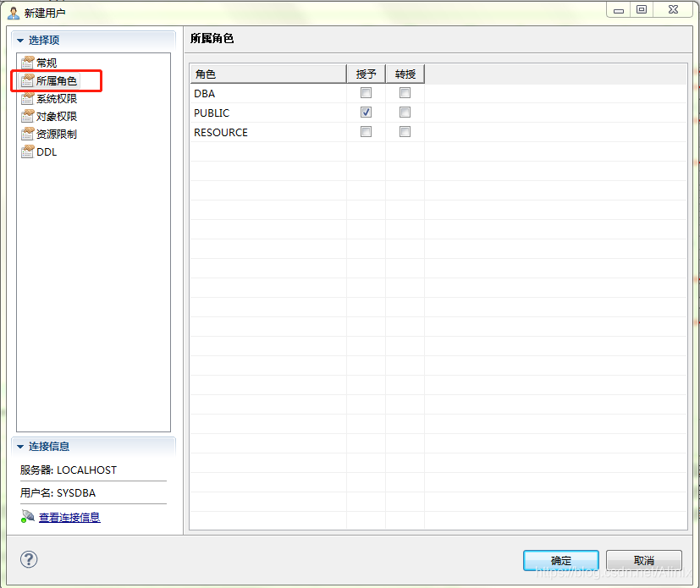
Task: Go to the 系统权限 page
Action: (56, 99)
